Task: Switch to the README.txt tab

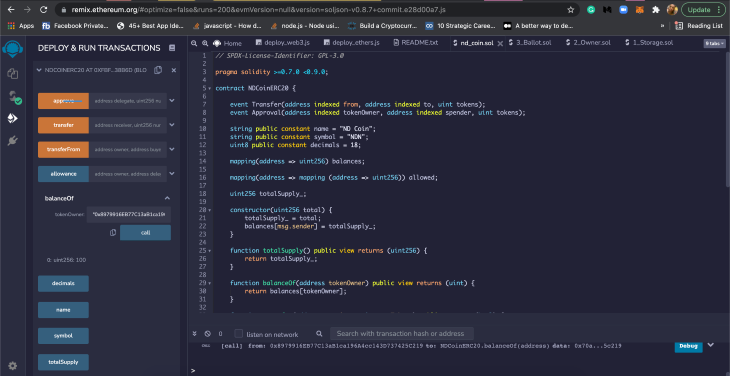Action: click(416, 43)
